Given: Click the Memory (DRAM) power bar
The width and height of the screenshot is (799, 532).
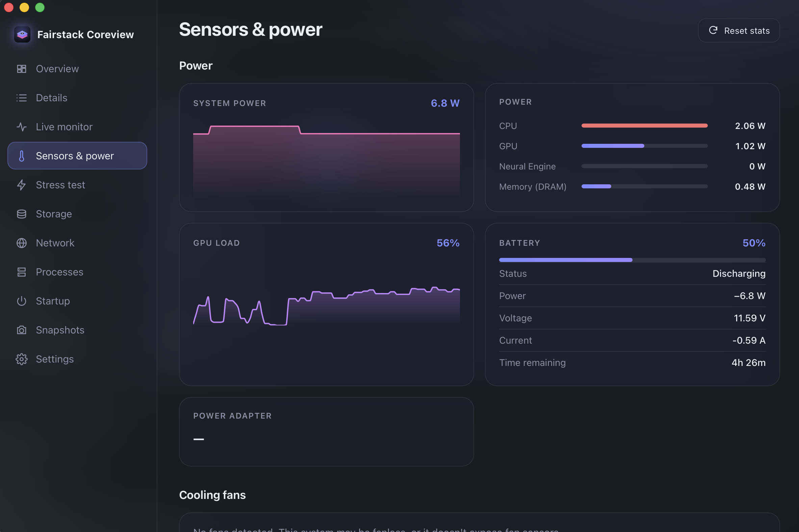Looking at the screenshot, I should (644, 186).
